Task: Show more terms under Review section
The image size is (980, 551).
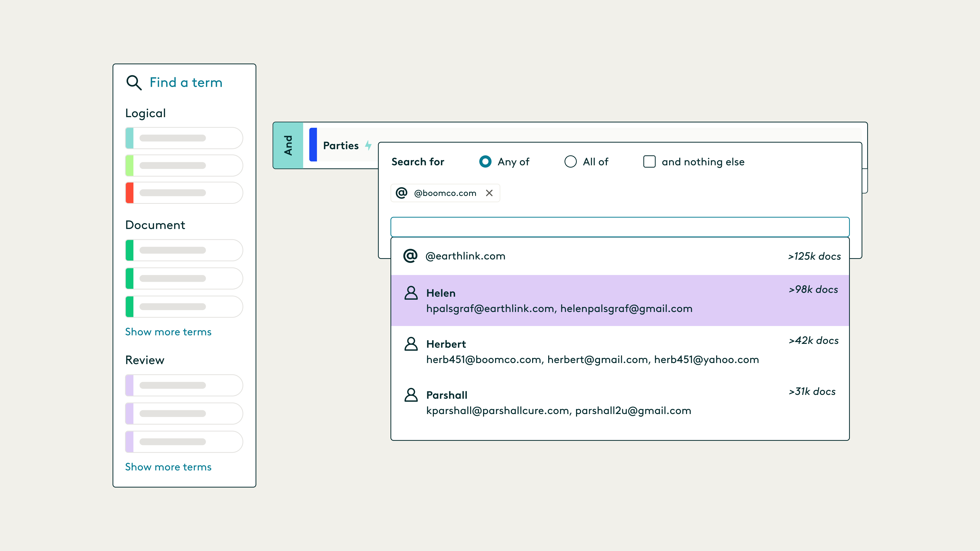Action: tap(168, 467)
